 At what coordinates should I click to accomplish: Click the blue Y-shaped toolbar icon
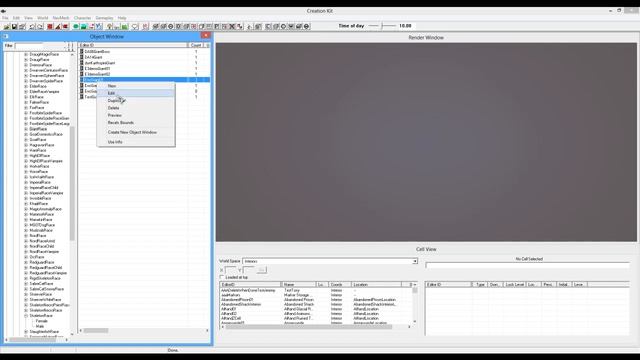[99, 27]
